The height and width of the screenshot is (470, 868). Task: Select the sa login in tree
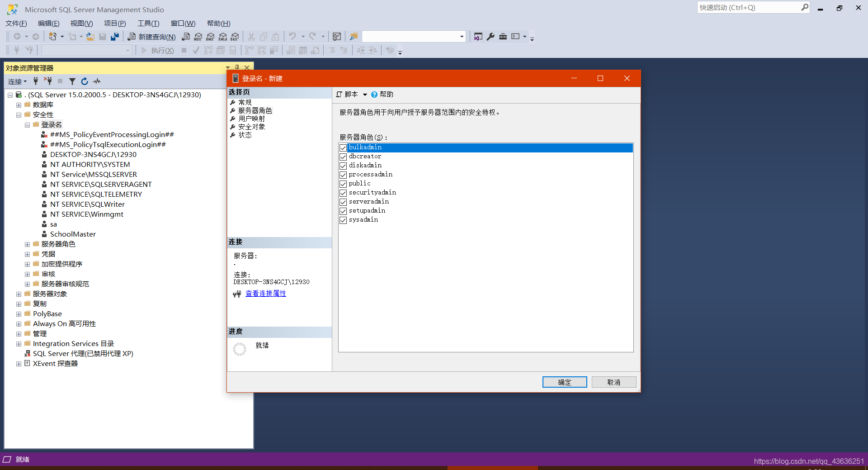click(x=53, y=224)
